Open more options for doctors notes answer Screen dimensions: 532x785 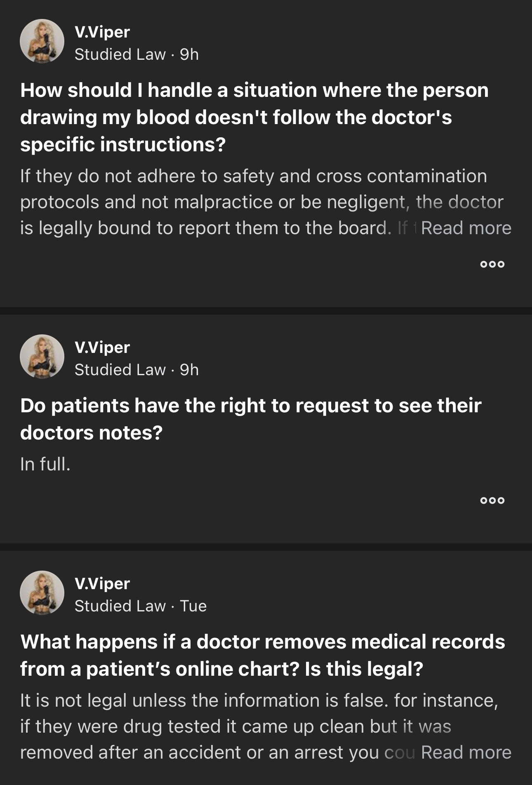[492, 501]
